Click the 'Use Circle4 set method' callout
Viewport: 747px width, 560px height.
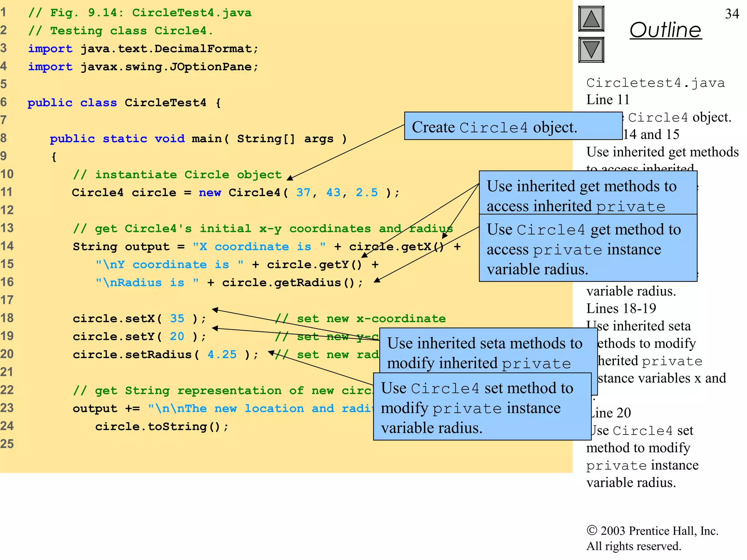coord(481,407)
